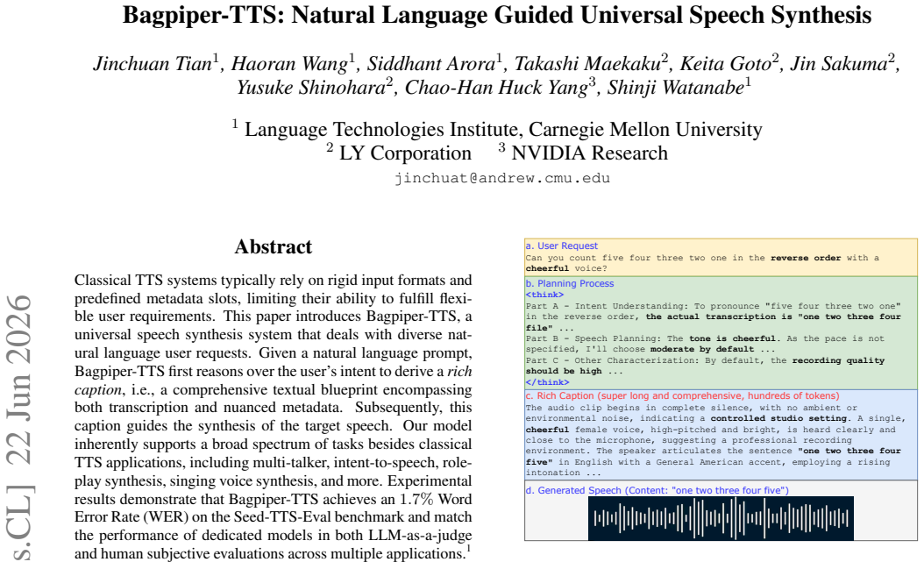924x562 pixels.
Task: Click the 'c. Rich Caption' red label
Action: tap(682, 396)
